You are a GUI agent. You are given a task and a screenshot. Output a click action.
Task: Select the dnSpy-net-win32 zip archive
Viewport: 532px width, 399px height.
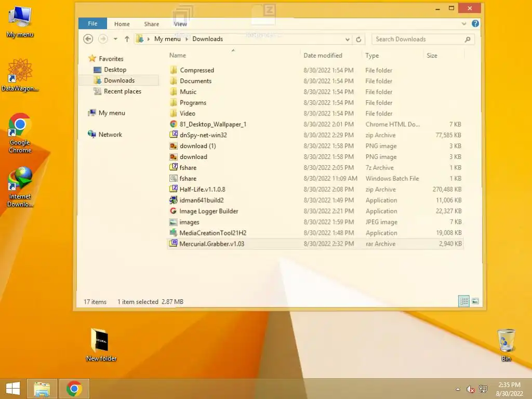(315, 135)
